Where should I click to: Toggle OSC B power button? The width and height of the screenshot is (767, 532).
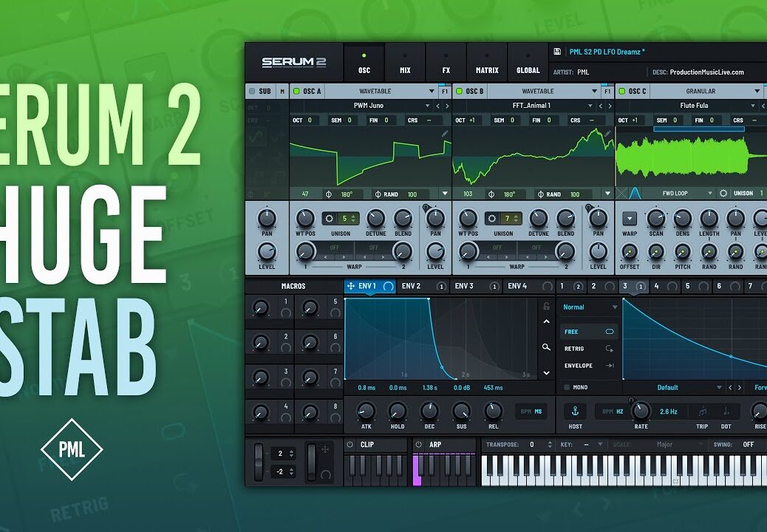pyautogui.click(x=460, y=91)
